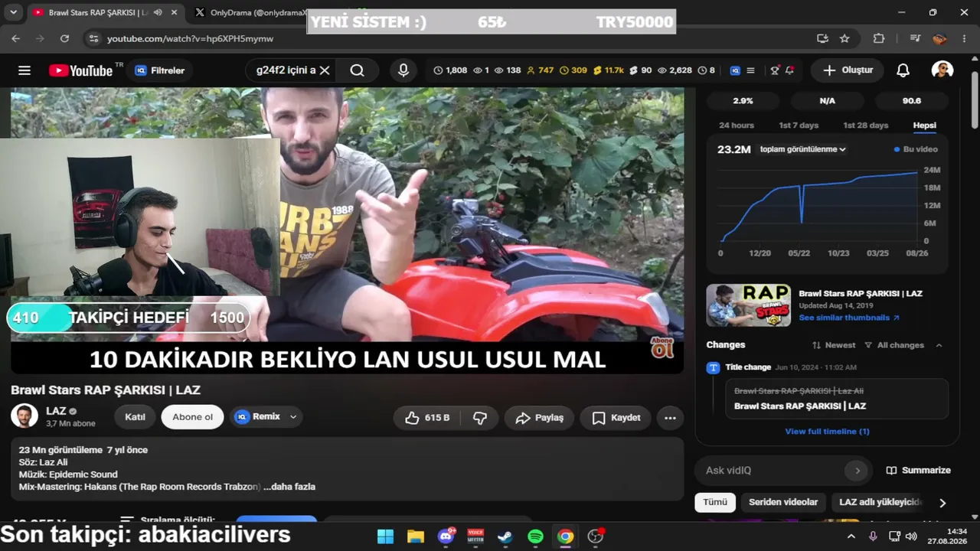The width and height of the screenshot is (980, 551).
Task: Expand the Remix dropdown
Action: click(293, 417)
